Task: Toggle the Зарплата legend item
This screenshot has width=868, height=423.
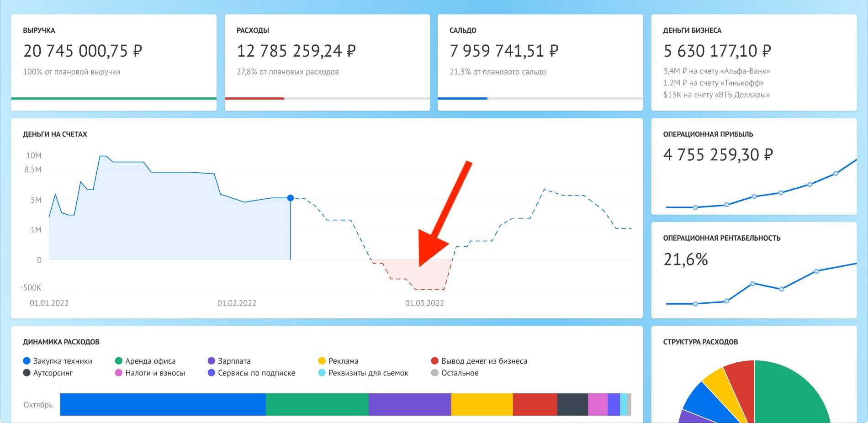Action: coord(229,361)
